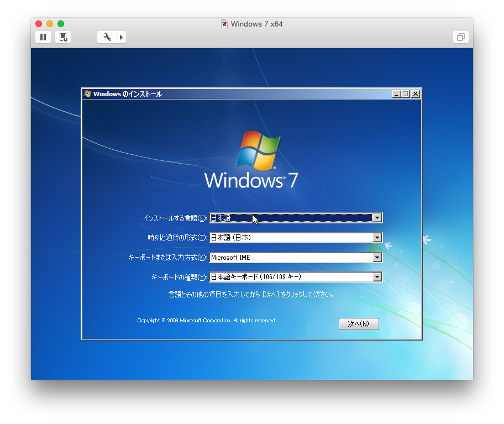Click the Windows 7 x64 title document icon
This screenshot has width=504, height=424.
(x=224, y=24)
